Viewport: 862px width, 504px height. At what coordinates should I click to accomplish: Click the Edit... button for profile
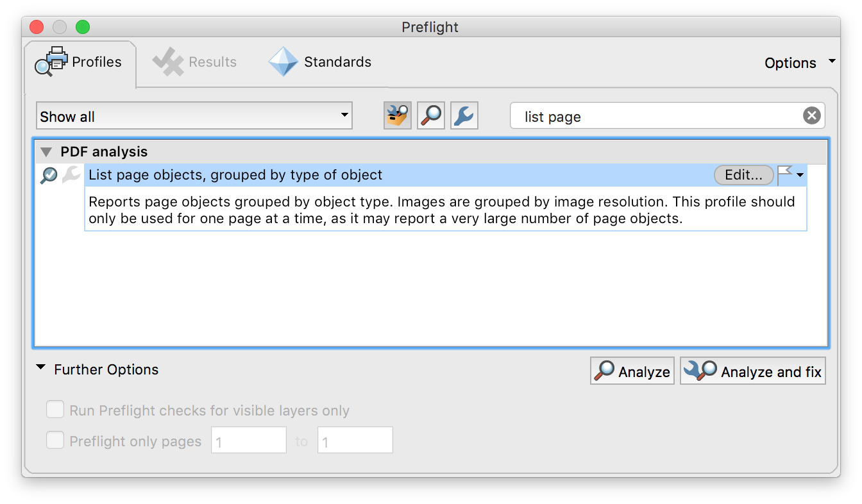(743, 174)
